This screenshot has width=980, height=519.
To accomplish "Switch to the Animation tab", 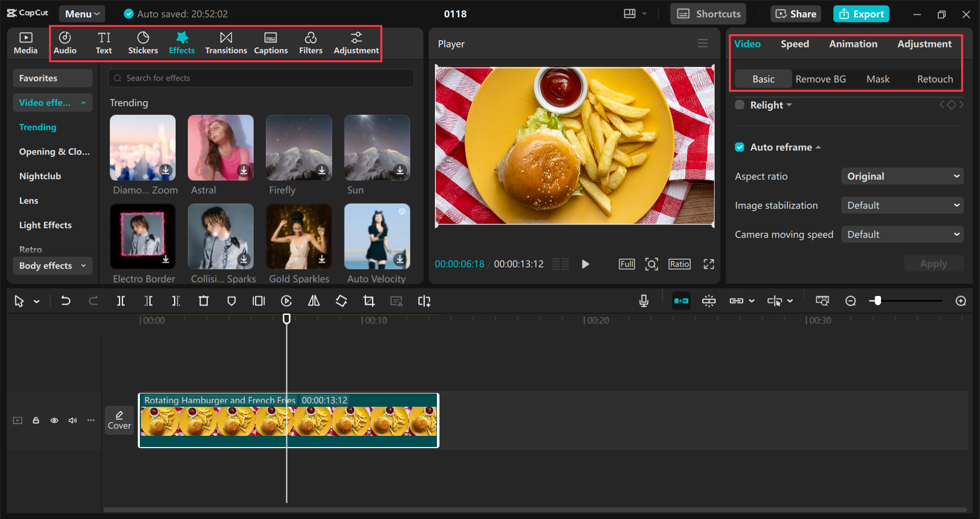I will pyautogui.click(x=853, y=44).
